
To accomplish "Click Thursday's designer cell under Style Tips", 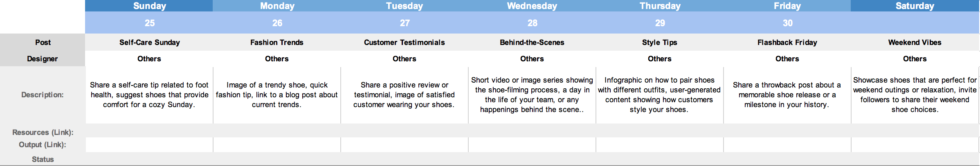I will pos(659,59).
